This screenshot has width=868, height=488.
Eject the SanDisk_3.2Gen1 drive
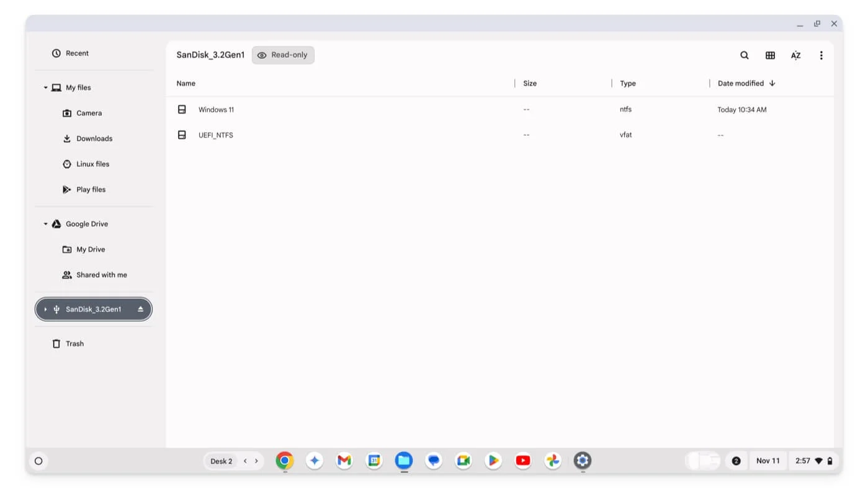coord(140,309)
